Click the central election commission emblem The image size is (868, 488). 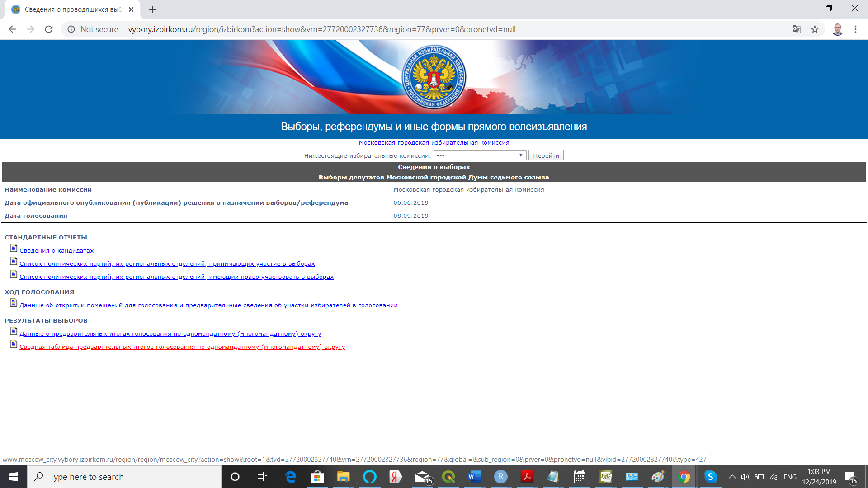434,77
